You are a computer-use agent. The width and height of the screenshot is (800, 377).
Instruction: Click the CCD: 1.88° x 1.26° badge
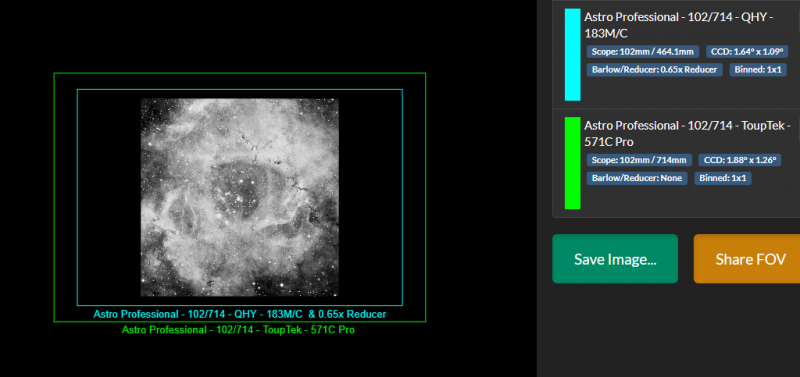click(740, 160)
